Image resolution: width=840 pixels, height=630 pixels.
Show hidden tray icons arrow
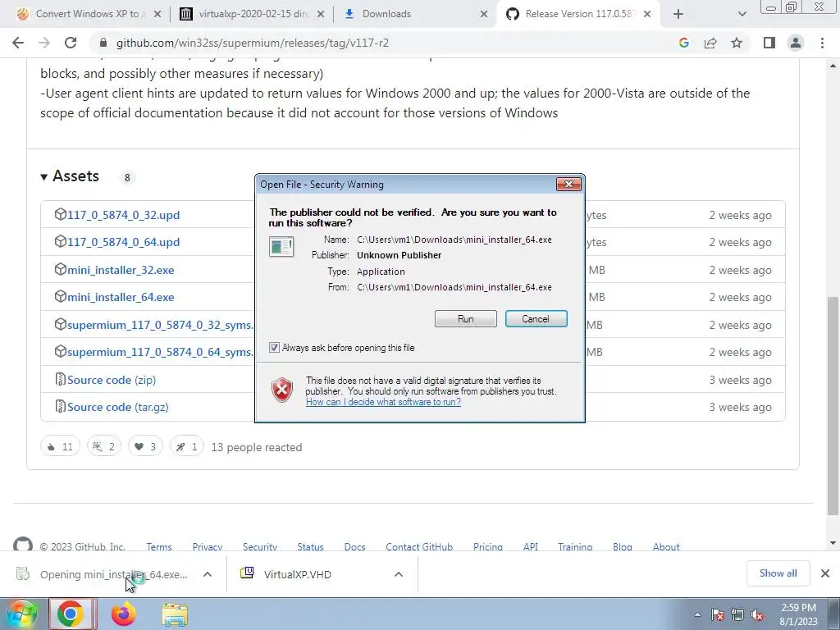pos(697,614)
